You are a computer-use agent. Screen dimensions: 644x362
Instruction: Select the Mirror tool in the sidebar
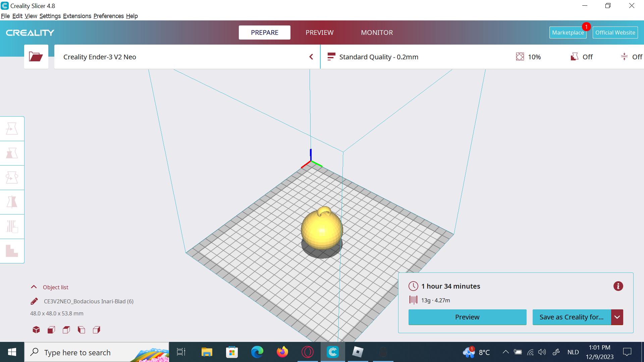pos(12,202)
